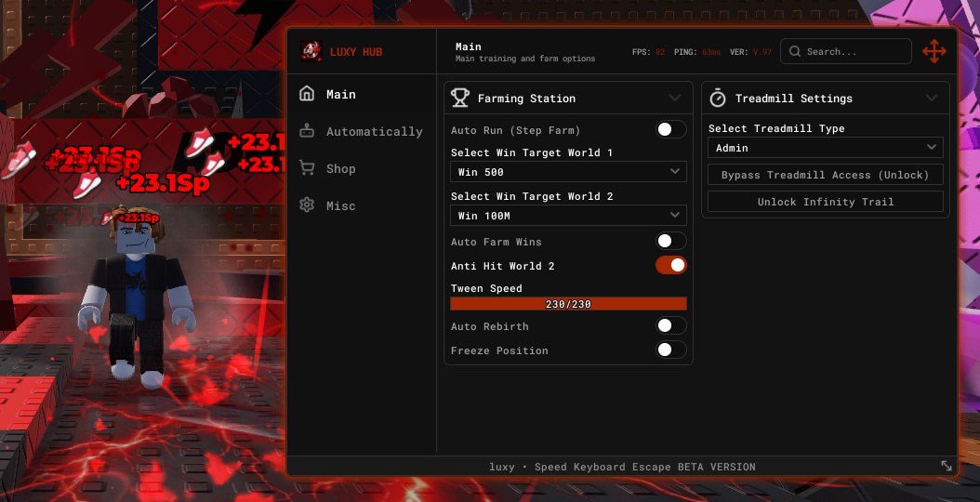Click the VER version label

(739, 52)
